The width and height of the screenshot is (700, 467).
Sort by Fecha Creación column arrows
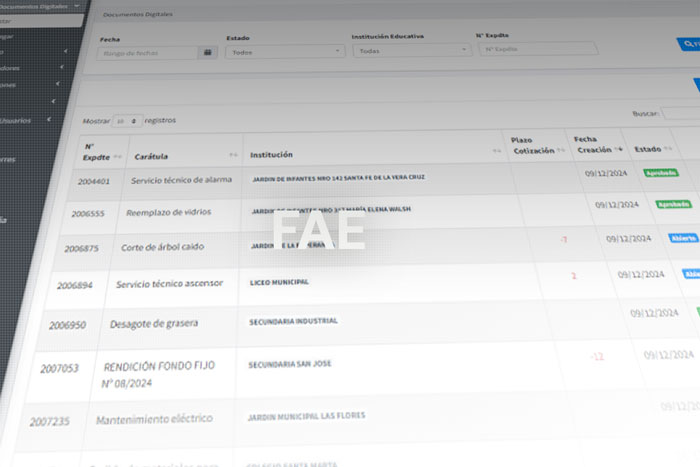click(619, 149)
